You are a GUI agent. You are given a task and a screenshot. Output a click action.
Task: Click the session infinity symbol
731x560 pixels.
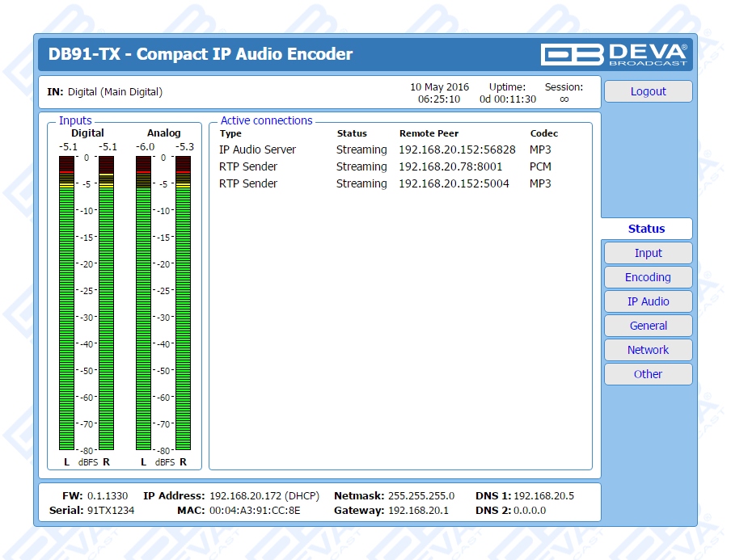coord(564,99)
